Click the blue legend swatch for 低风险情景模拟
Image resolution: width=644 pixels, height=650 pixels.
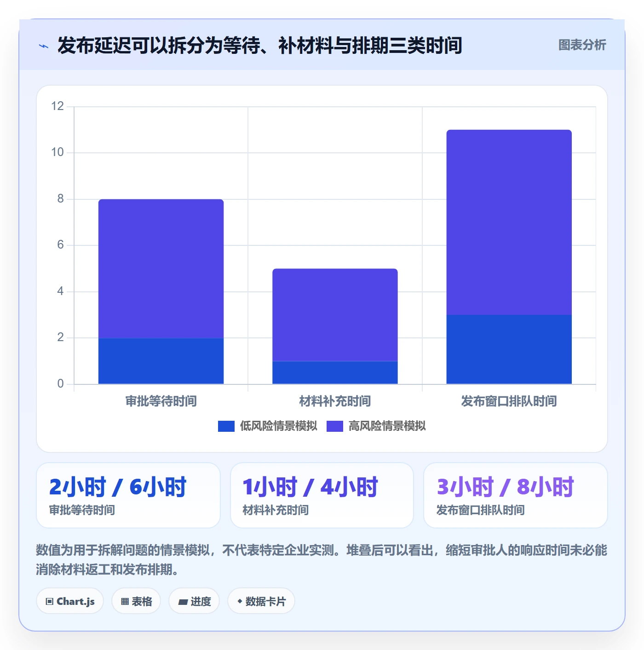coord(226,426)
